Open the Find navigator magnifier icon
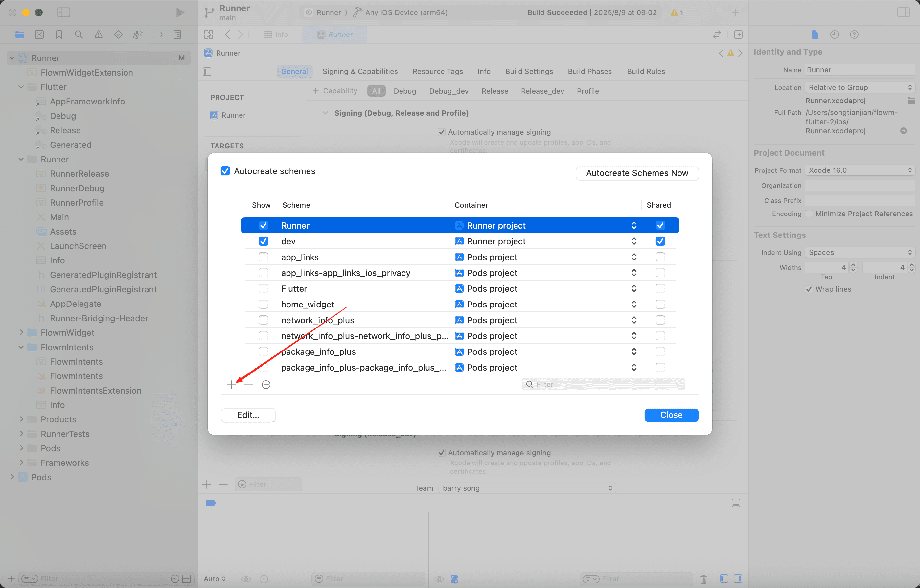Image resolution: width=920 pixels, height=588 pixels. pyautogui.click(x=79, y=34)
